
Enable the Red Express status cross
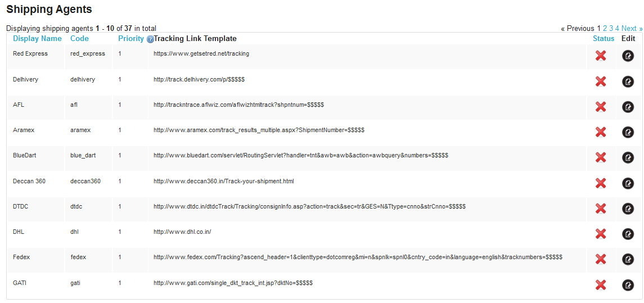(601, 56)
